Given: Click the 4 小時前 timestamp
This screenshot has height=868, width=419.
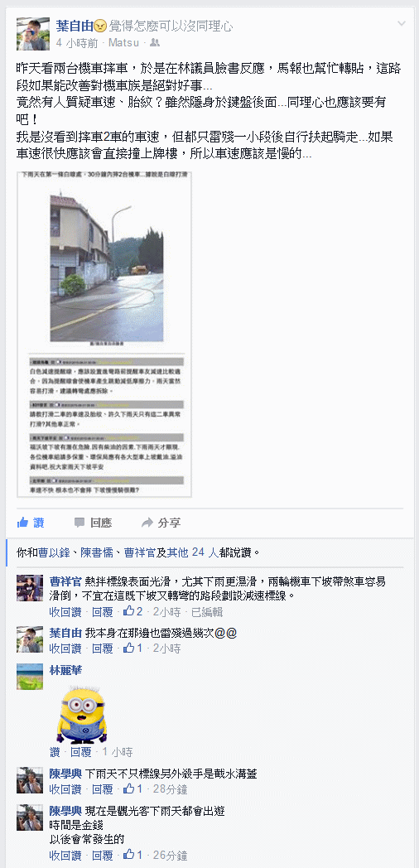Looking at the screenshot, I should click(x=78, y=42).
